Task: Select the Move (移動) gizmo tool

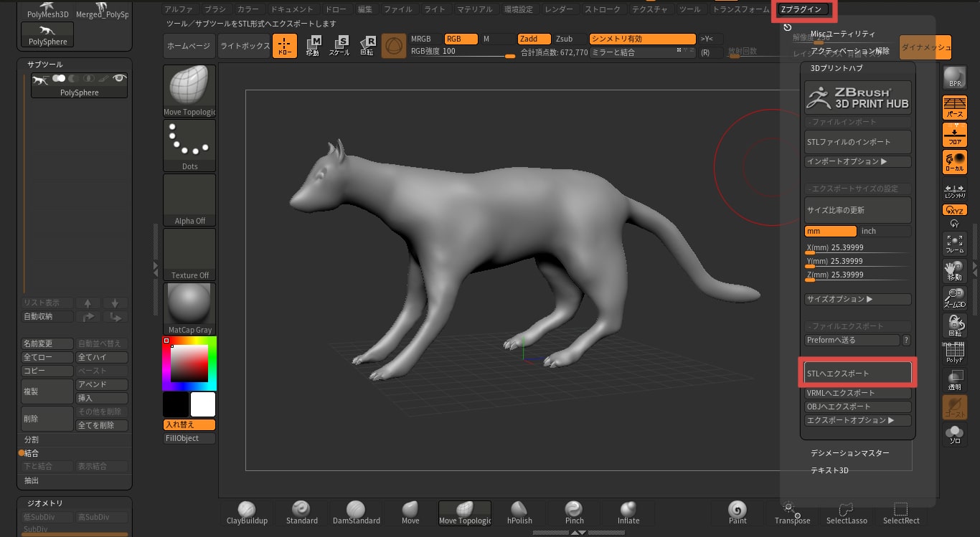Action: [313, 46]
